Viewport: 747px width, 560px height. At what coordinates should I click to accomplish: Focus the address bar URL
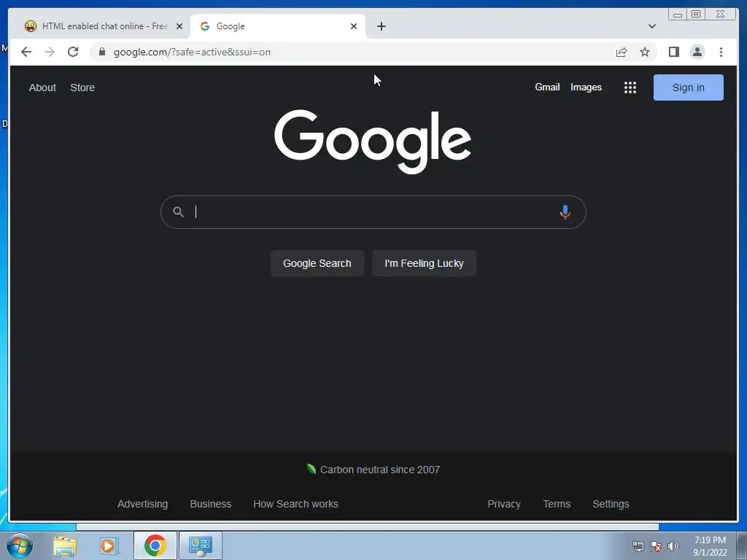tap(192, 52)
